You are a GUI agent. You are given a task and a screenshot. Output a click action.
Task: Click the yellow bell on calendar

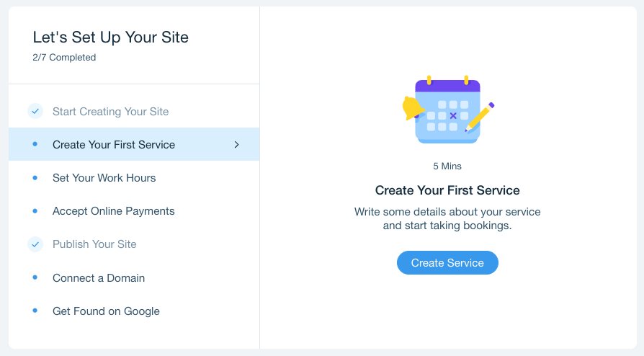pyautogui.click(x=413, y=108)
